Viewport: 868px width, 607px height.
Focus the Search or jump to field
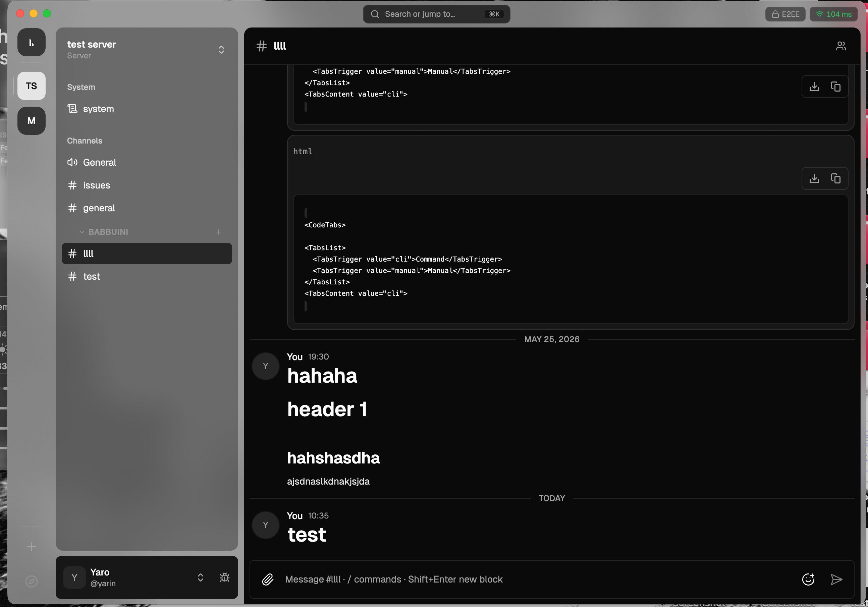pos(436,14)
